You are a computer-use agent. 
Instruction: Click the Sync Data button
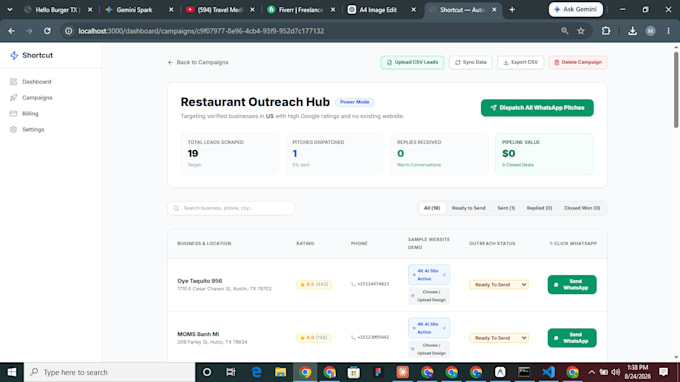[x=471, y=62]
